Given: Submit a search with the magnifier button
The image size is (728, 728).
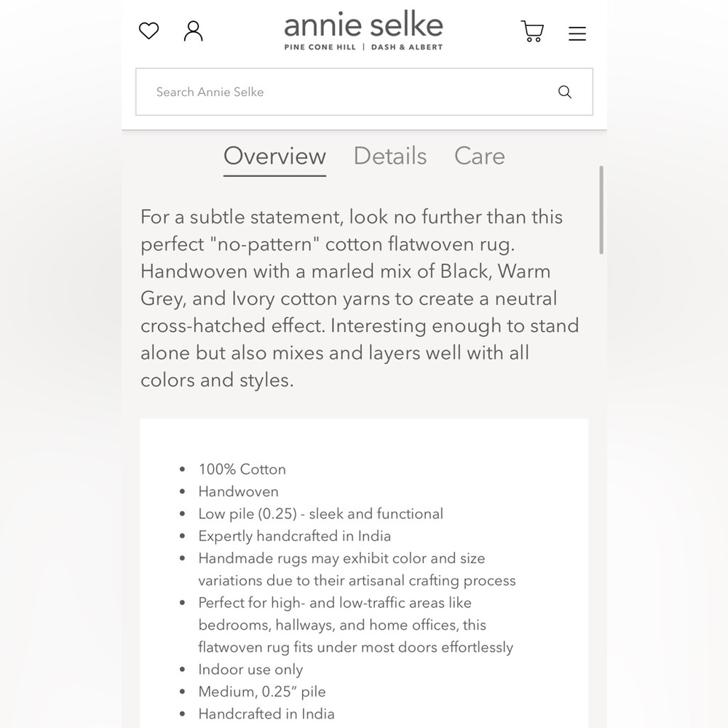Looking at the screenshot, I should point(565,92).
